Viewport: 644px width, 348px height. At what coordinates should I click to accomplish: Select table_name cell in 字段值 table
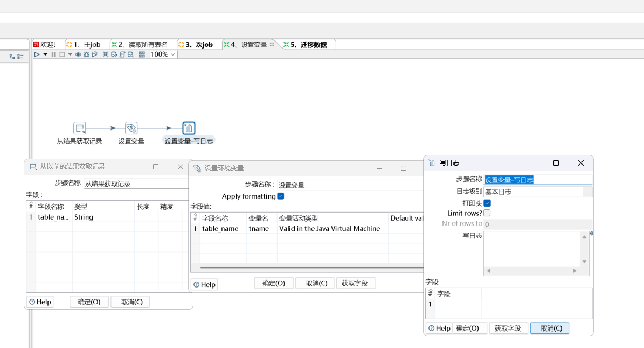pyautogui.click(x=223, y=229)
